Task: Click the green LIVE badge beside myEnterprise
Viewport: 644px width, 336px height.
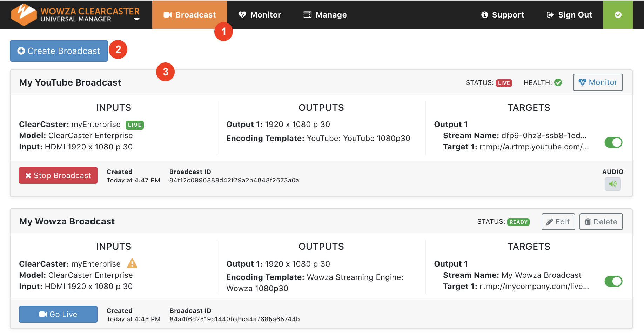Action: pos(135,125)
